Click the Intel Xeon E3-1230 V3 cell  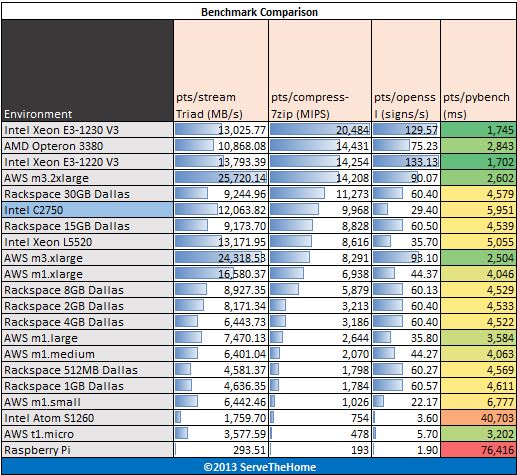coord(88,130)
